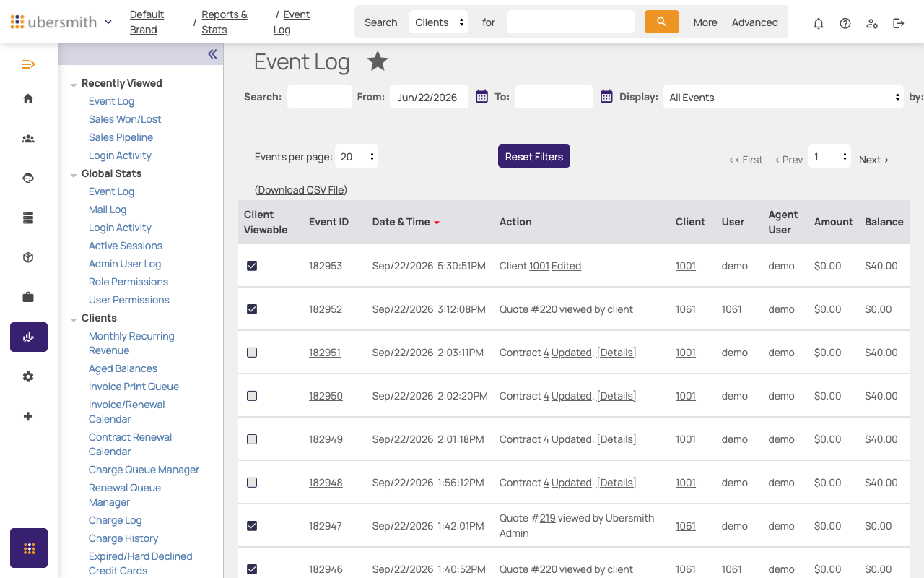Check Client Viewable for event 182951
Screen dimensions: 924x578
click(252, 353)
